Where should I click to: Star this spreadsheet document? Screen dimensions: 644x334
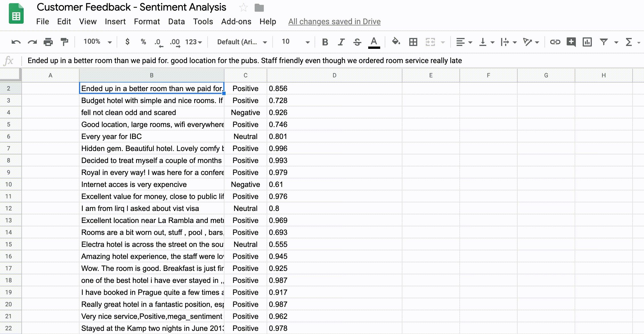pyautogui.click(x=243, y=7)
